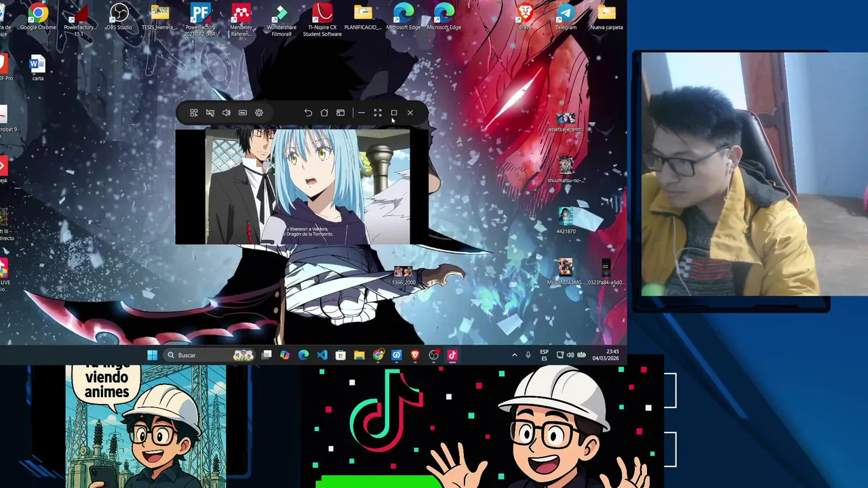Open Mendeley Reference Manager shortcut

[241, 20]
